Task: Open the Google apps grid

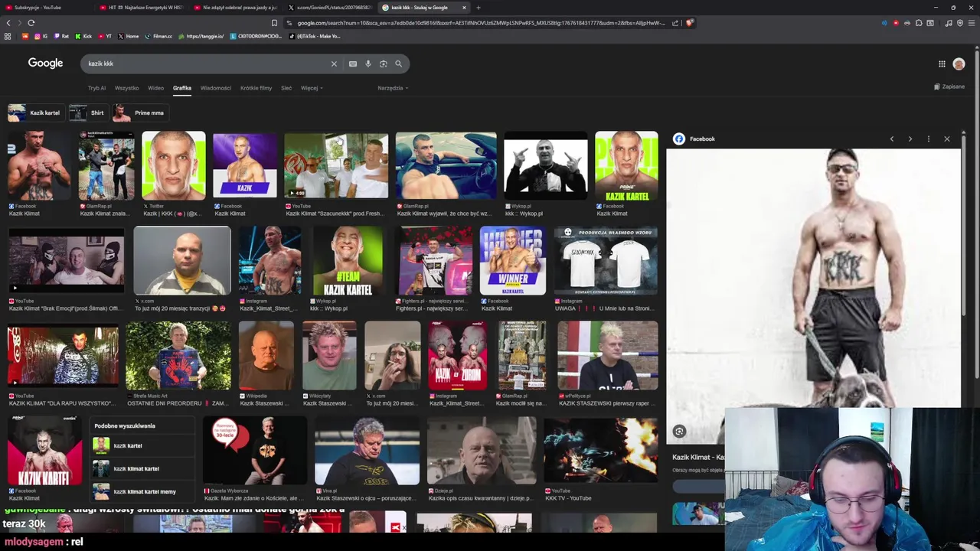Action: (x=942, y=64)
